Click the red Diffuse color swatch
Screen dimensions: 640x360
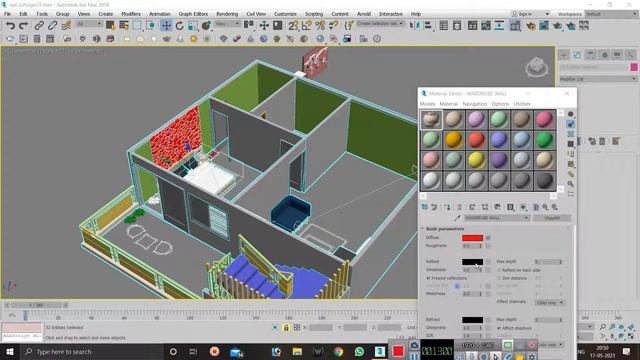472,238
